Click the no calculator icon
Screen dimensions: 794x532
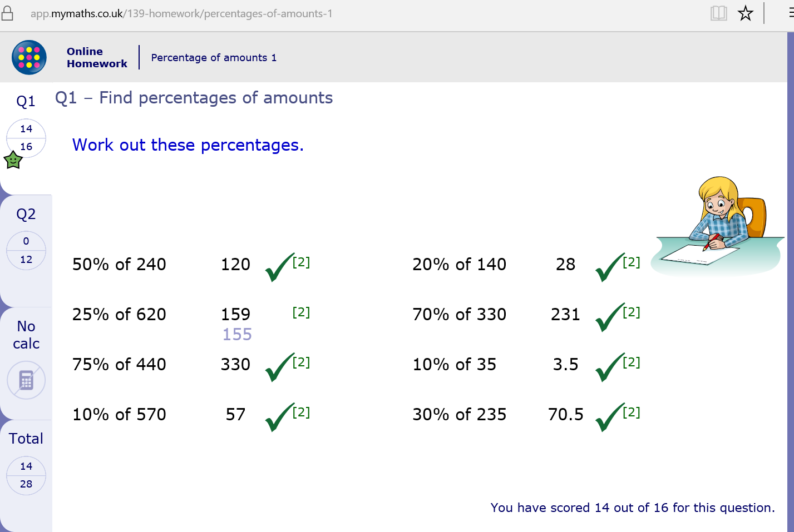coord(26,380)
